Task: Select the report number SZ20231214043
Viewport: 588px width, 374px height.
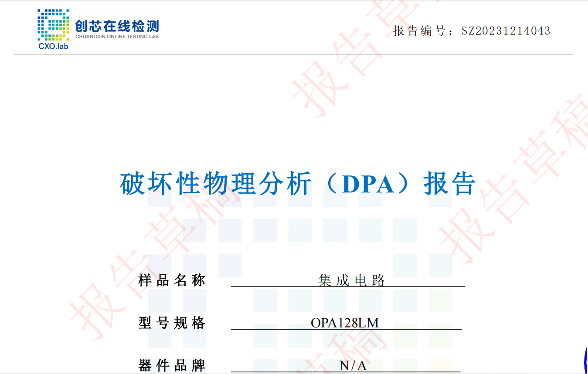Action: (x=506, y=31)
